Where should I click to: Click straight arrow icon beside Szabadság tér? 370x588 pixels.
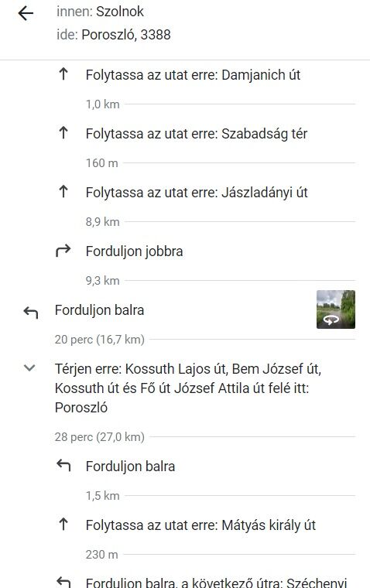point(63,133)
